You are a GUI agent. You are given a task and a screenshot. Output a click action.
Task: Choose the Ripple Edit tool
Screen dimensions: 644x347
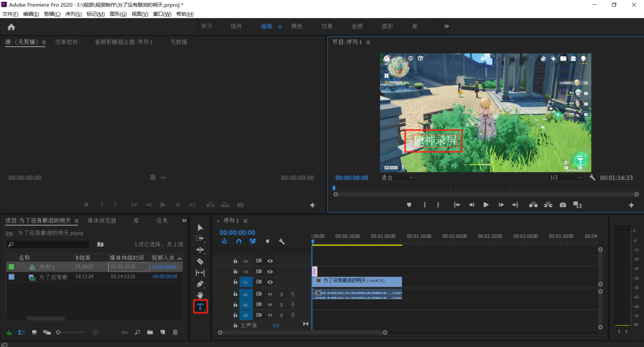200,250
